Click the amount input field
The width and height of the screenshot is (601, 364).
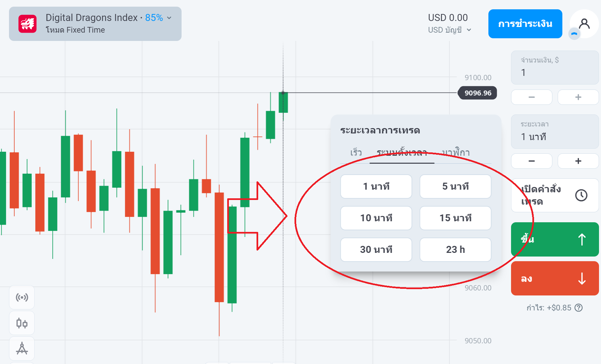click(x=555, y=68)
